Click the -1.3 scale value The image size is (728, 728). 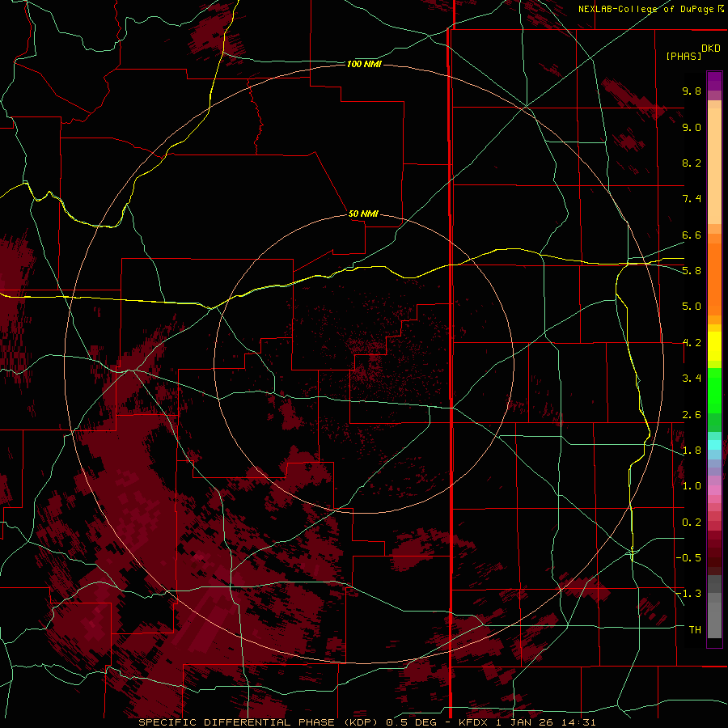[689, 594]
